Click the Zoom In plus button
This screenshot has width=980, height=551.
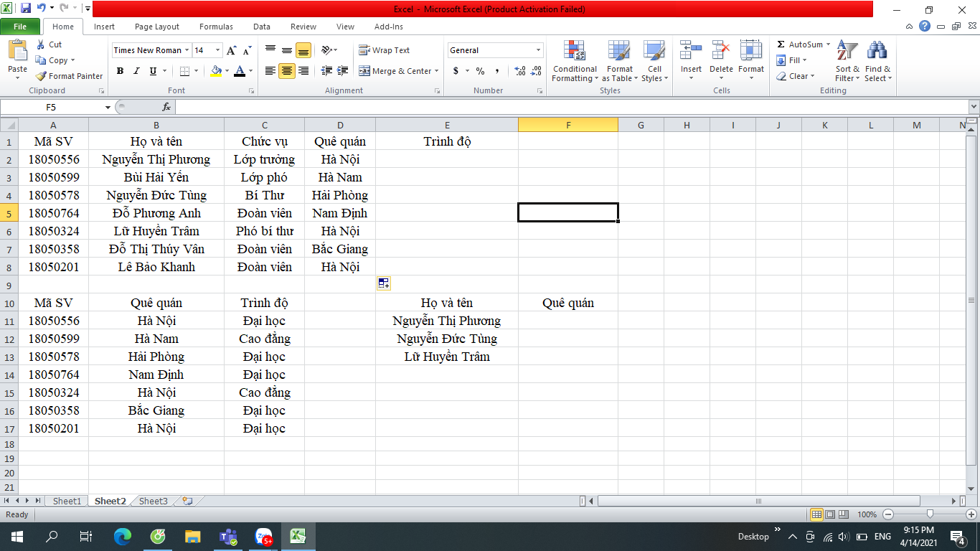(x=971, y=514)
